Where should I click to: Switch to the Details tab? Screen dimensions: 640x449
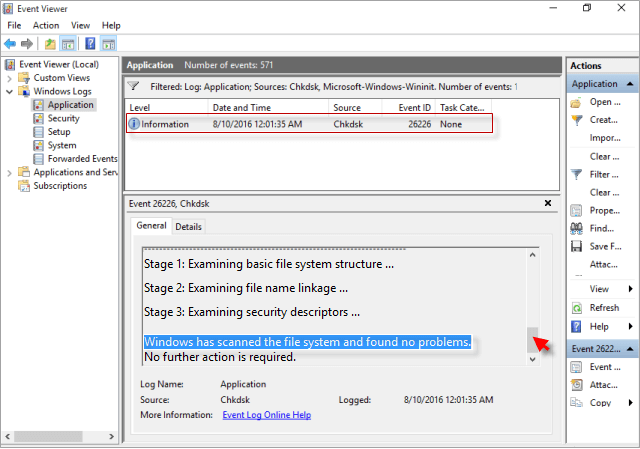(x=188, y=227)
